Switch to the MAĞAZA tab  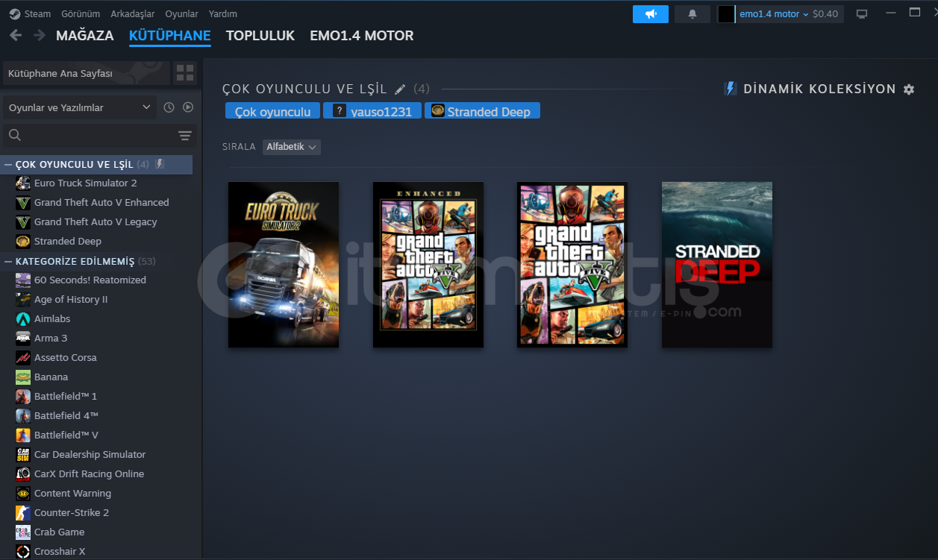[85, 35]
